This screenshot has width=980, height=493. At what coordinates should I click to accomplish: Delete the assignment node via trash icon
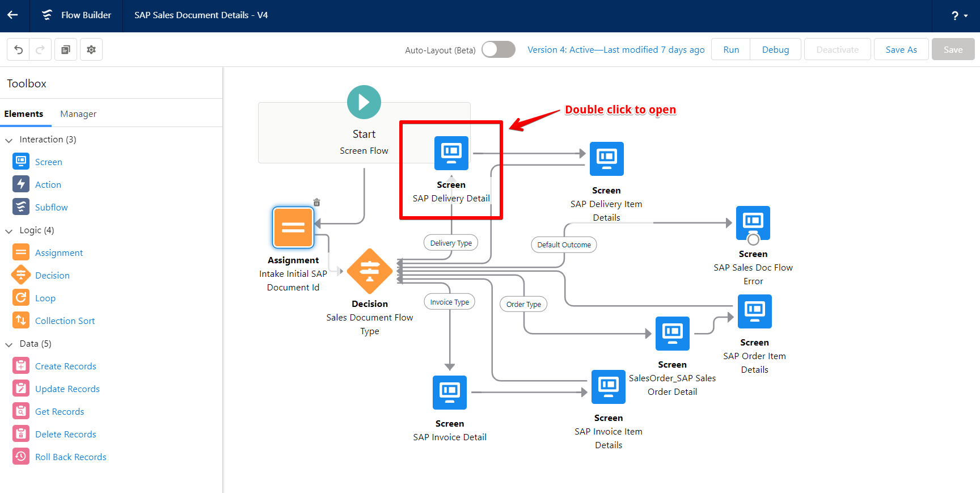click(317, 203)
